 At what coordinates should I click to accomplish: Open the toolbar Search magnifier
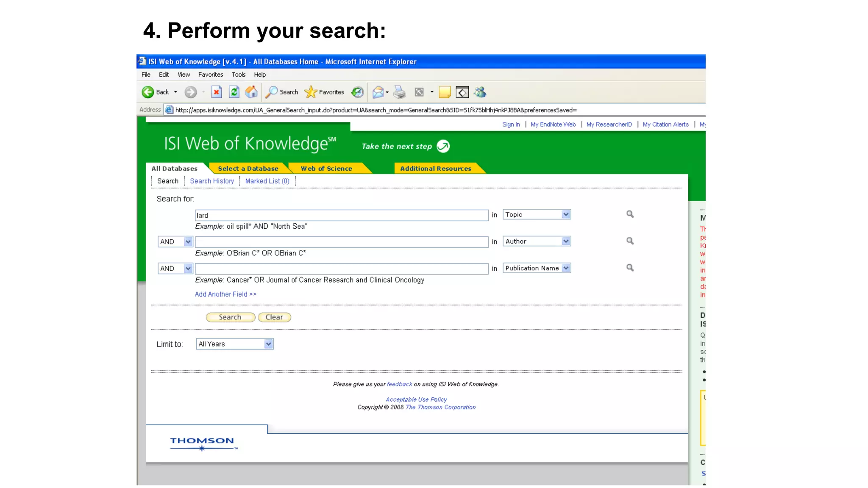coord(271,92)
